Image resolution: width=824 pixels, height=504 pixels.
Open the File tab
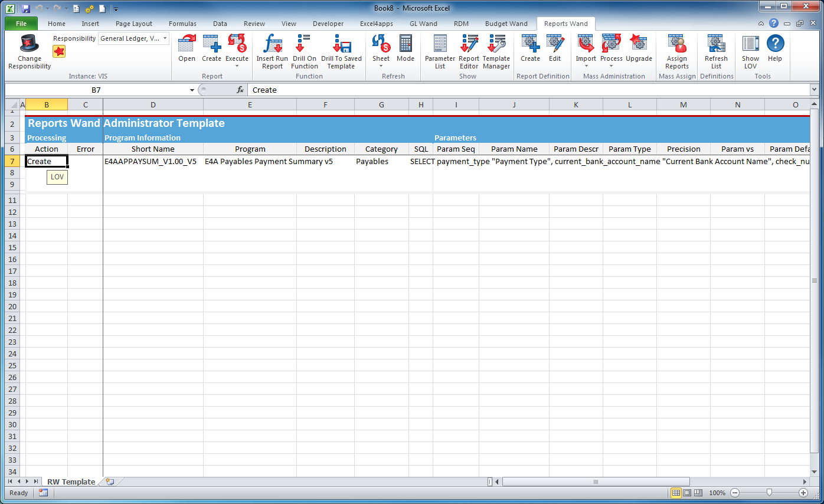(x=21, y=24)
